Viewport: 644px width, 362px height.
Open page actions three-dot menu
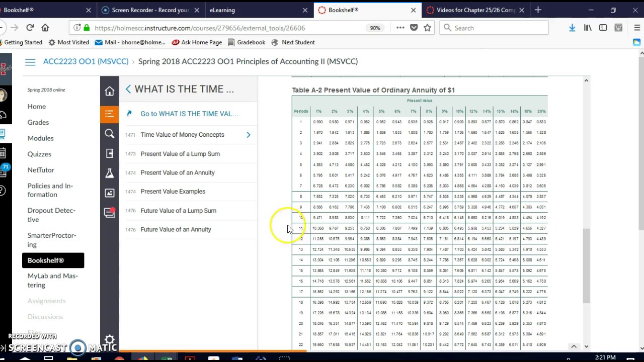pos(400,28)
